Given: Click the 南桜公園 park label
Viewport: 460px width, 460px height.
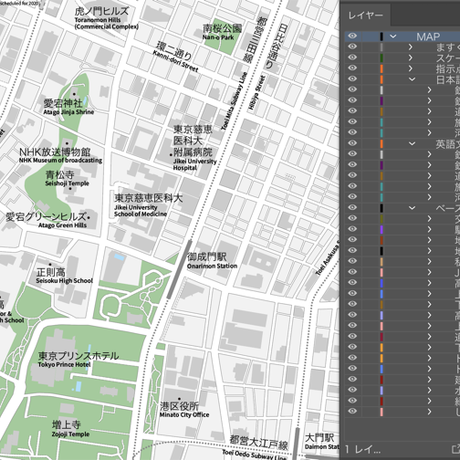Looking at the screenshot, I should [222, 28].
